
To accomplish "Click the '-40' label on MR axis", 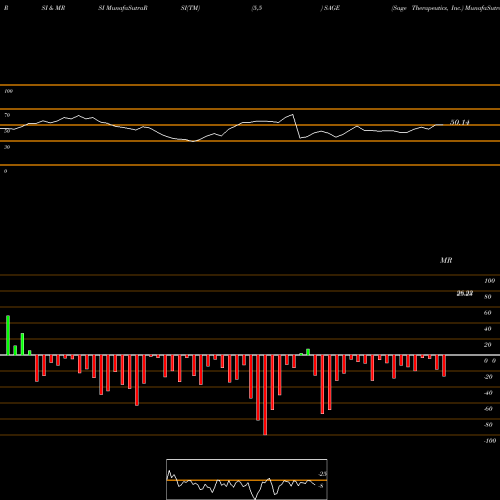I will (x=488, y=393).
